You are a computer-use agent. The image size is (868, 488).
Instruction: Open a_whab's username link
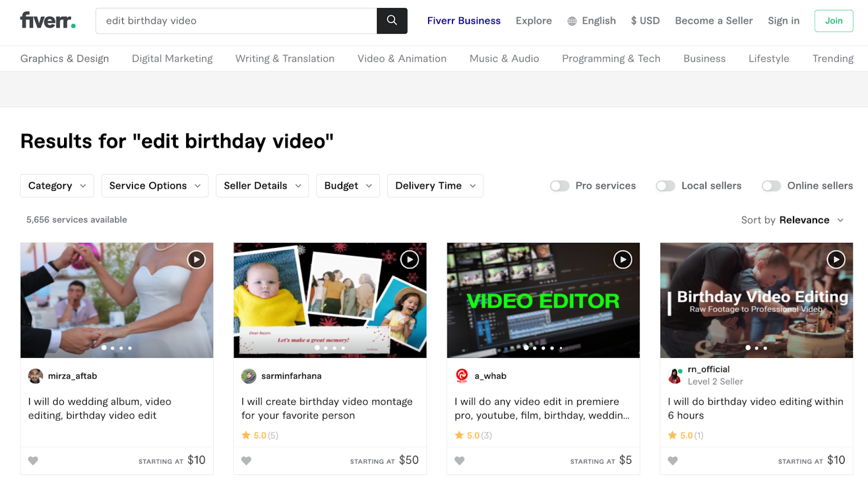(x=490, y=376)
